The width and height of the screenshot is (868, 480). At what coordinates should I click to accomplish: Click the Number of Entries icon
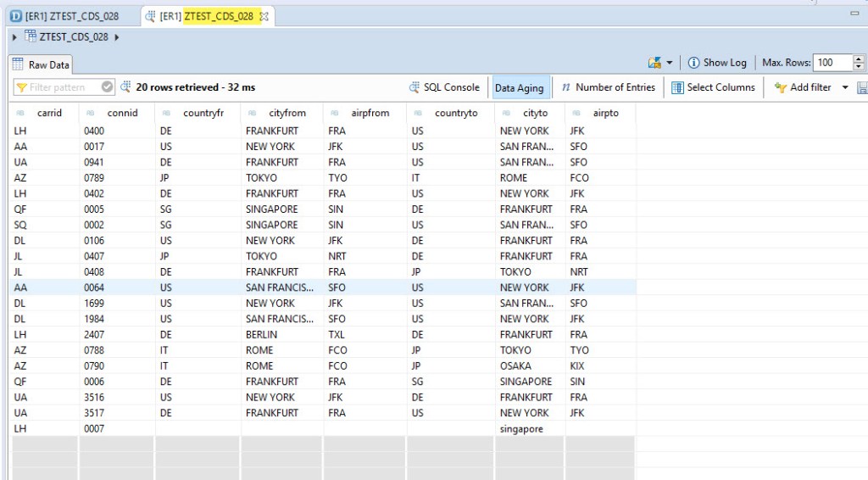point(565,87)
